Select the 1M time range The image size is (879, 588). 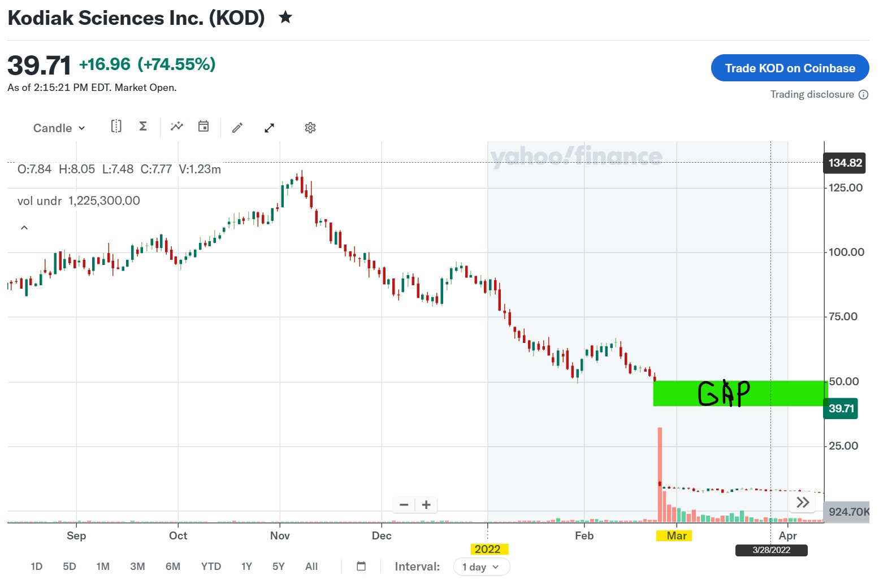click(x=103, y=567)
